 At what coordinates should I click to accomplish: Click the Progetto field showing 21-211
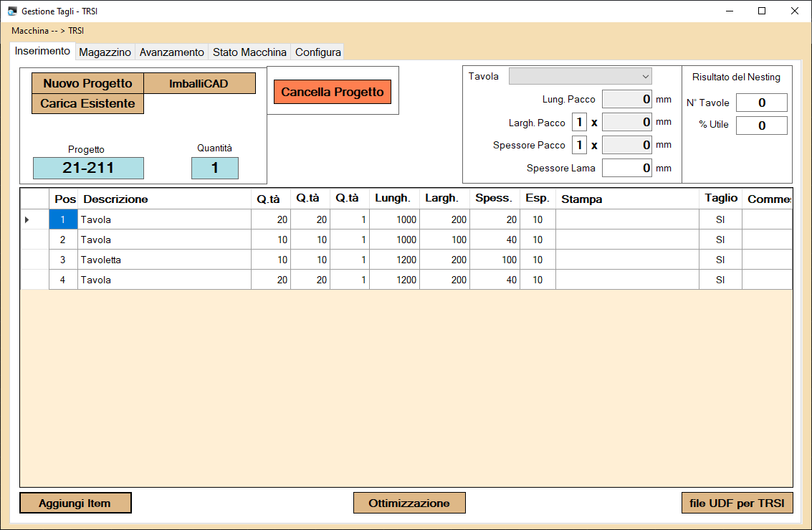click(x=88, y=169)
